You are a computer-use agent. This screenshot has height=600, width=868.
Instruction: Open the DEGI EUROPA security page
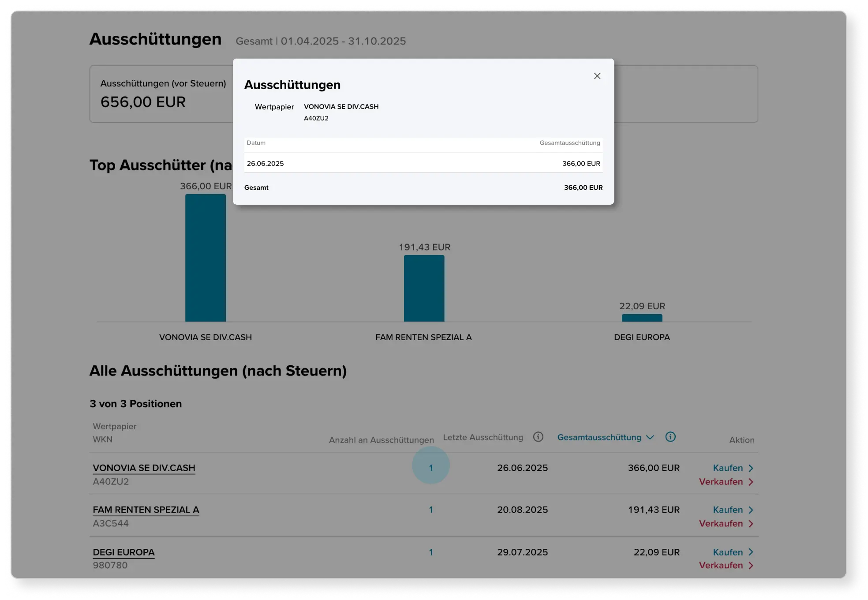(123, 552)
